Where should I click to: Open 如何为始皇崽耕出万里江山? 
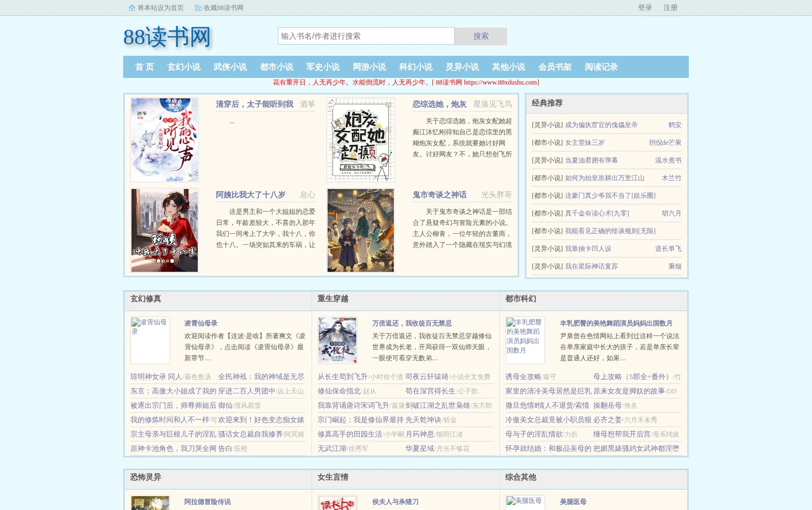tap(605, 178)
